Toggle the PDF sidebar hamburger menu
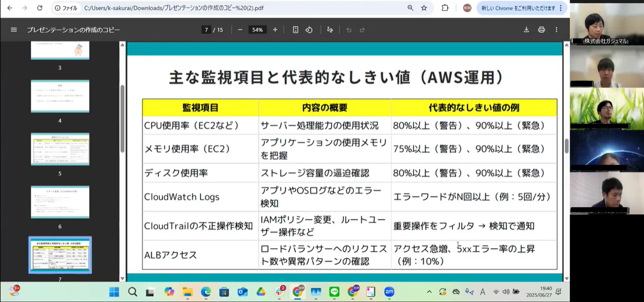Screen dimensions: 644x302 14,30
